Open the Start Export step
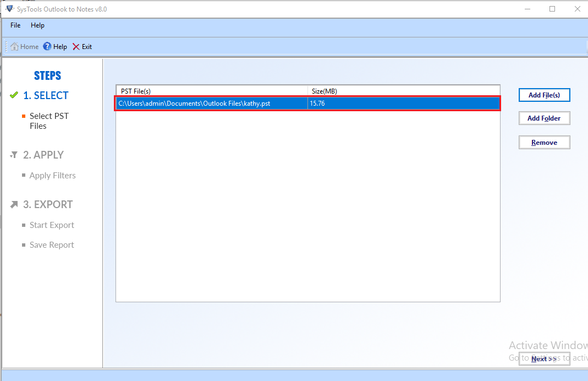This screenshot has width=588, height=381. coord(52,225)
